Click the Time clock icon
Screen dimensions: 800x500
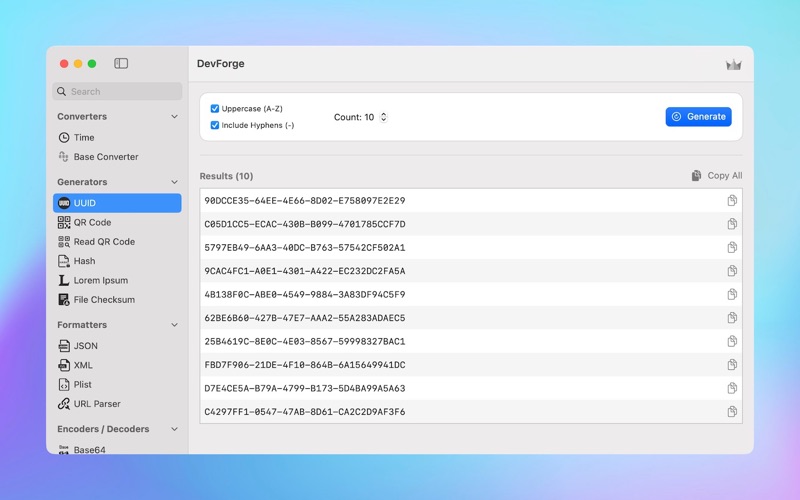point(64,137)
